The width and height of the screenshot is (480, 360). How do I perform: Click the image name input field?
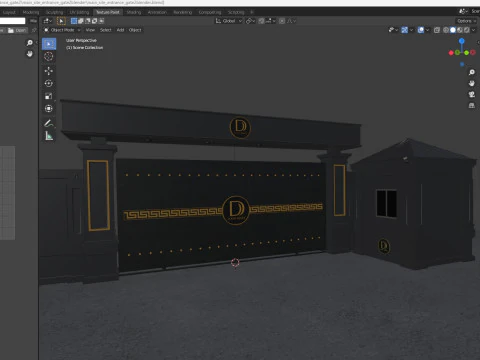(12, 21)
